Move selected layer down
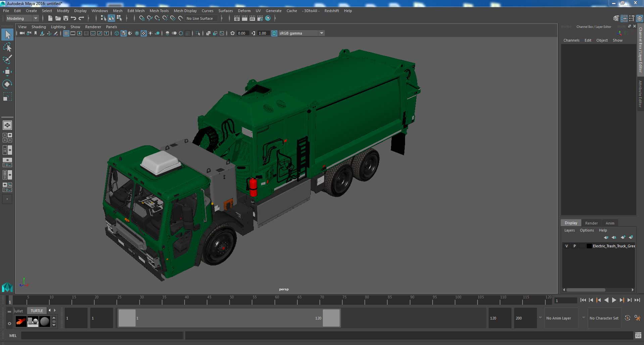Viewport: 644px width, 345px height. (x=614, y=237)
